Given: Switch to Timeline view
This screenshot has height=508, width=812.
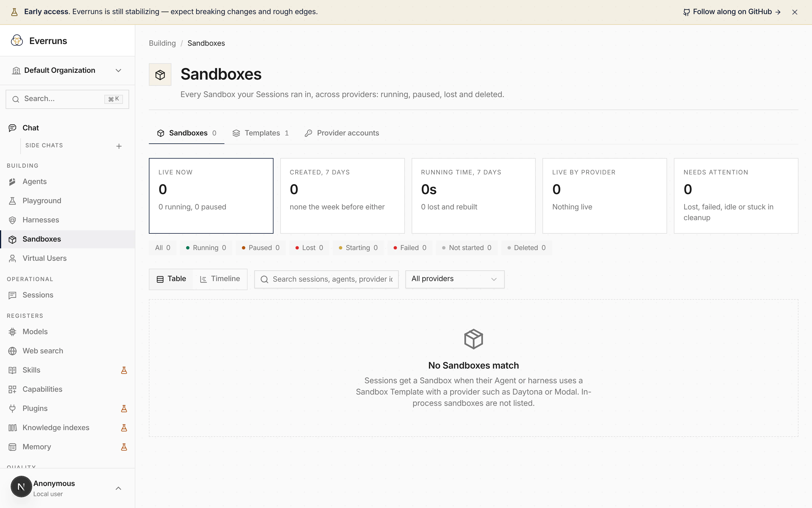Looking at the screenshot, I should [220, 279].
